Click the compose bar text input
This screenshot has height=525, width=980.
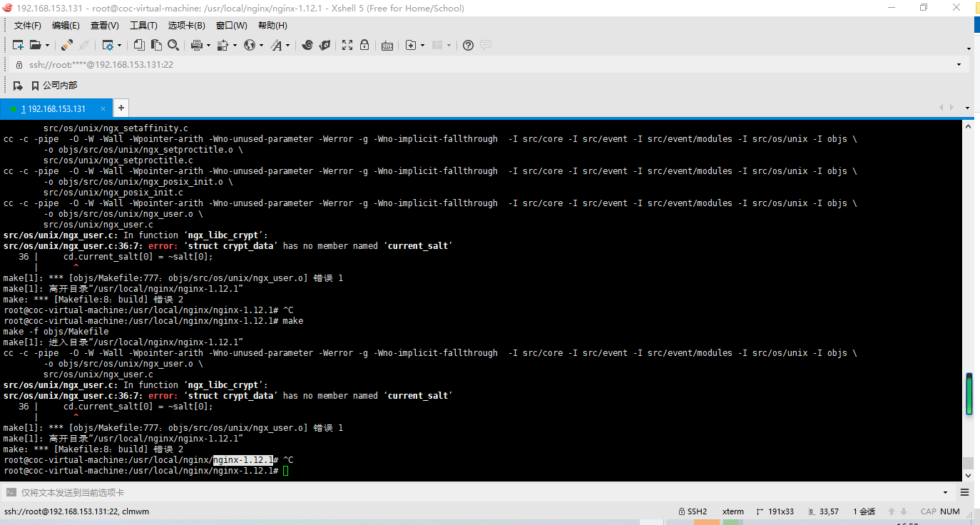coord(478,492)
